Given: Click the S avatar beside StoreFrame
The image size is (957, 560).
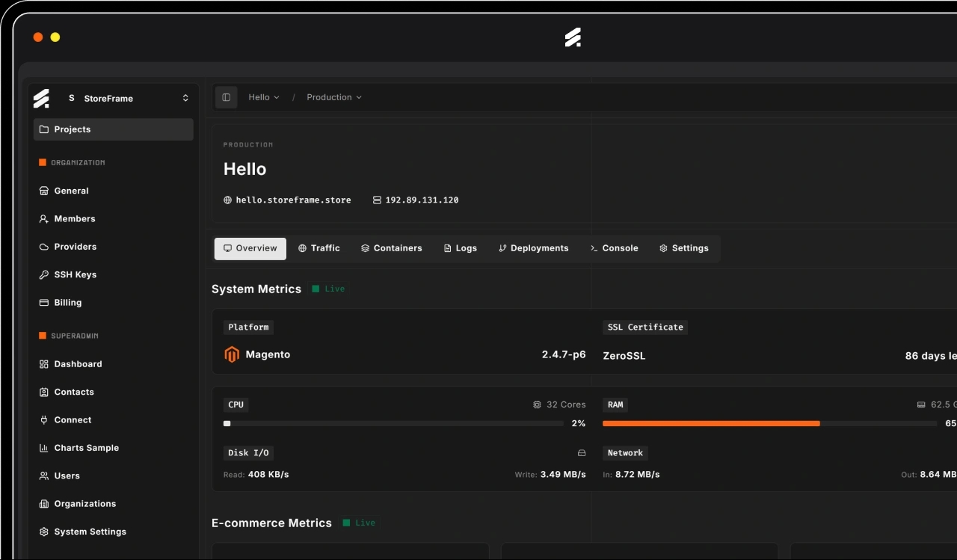Looking at the screenshot, I should pos(72,98).
